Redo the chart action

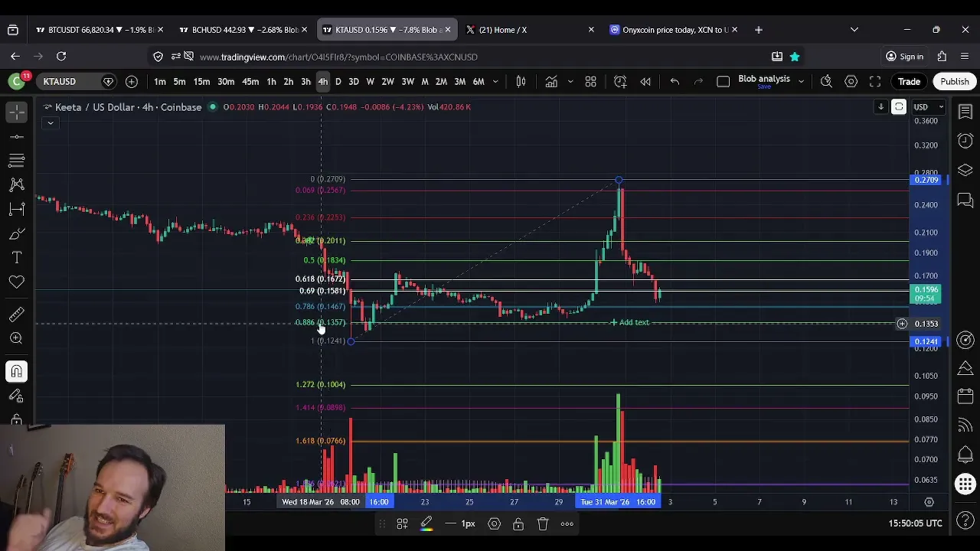[x=698, y=82]
